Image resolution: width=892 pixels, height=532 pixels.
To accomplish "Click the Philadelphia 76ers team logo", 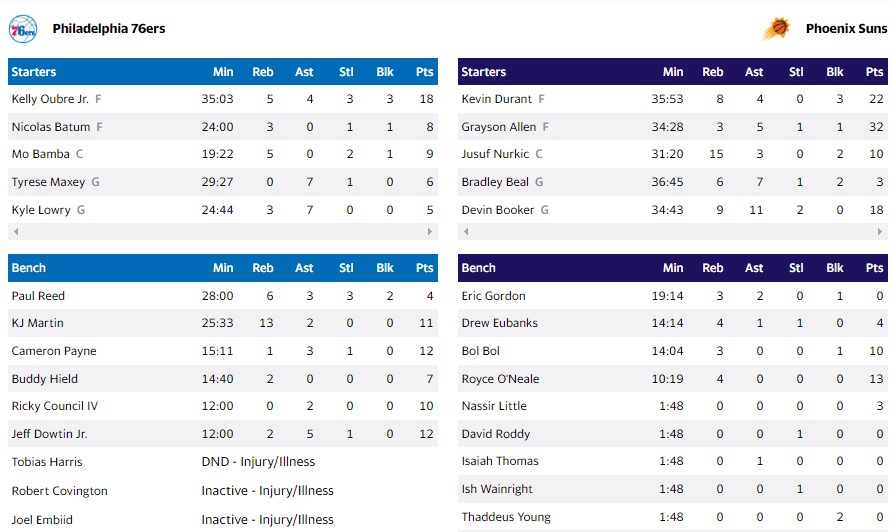I will (x=23, y=29).
